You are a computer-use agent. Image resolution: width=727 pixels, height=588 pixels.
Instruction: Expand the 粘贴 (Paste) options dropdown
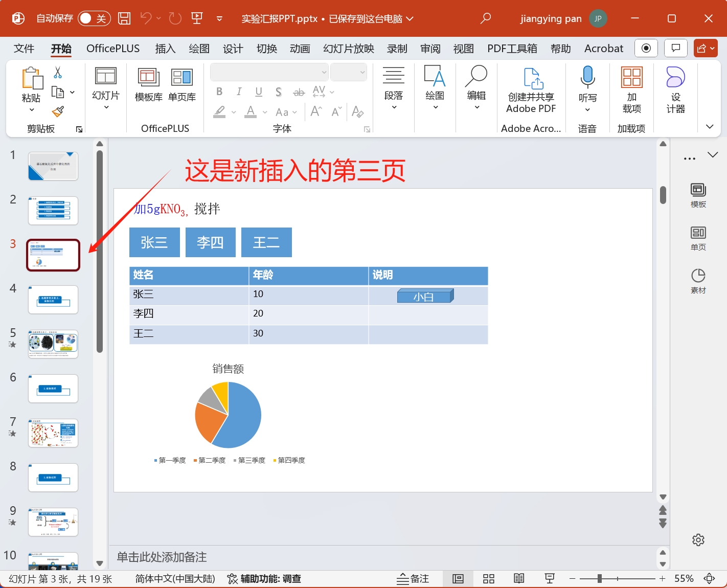point(32,110)
